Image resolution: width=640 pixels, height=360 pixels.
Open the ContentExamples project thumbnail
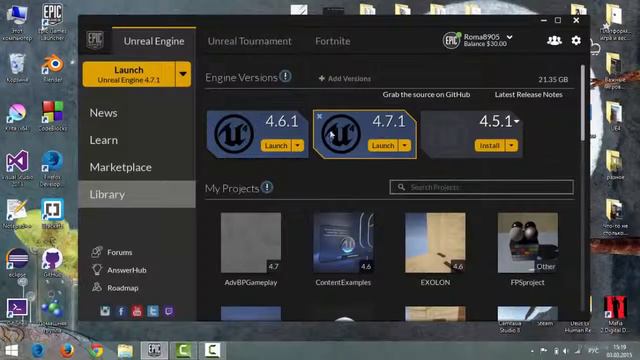(343, 242)
